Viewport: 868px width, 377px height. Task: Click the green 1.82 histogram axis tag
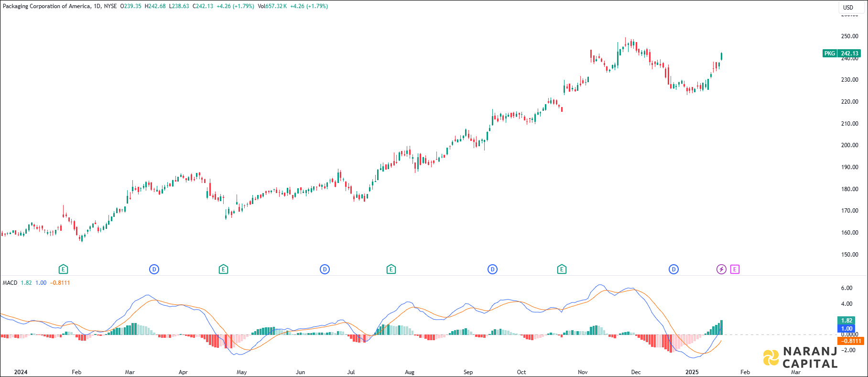coord(846,321)
